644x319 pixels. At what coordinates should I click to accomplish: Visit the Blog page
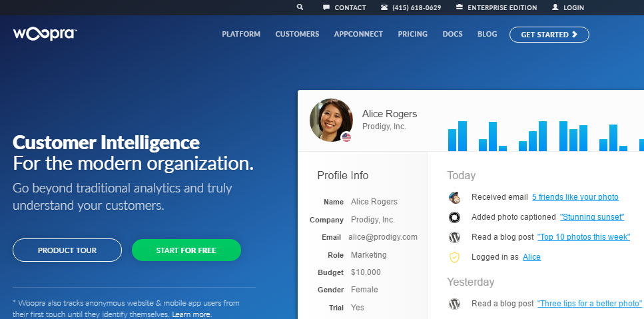pyautogui.click(x=487, y=34)
